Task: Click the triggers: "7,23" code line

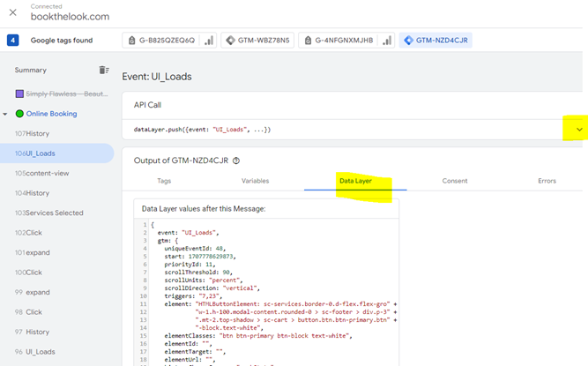Action: tap(193, 295)
